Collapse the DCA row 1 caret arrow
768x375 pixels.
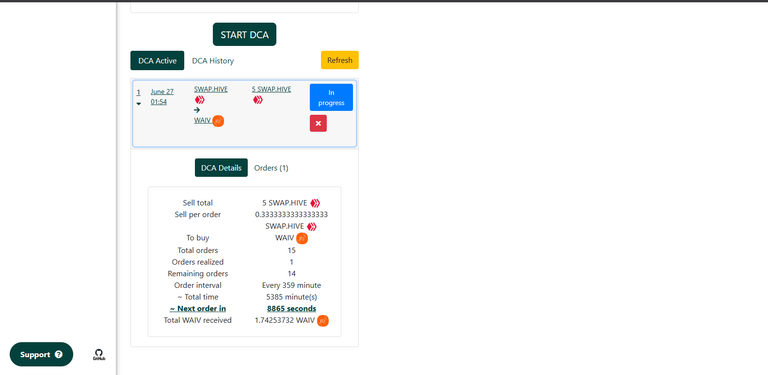pos(139,104)
